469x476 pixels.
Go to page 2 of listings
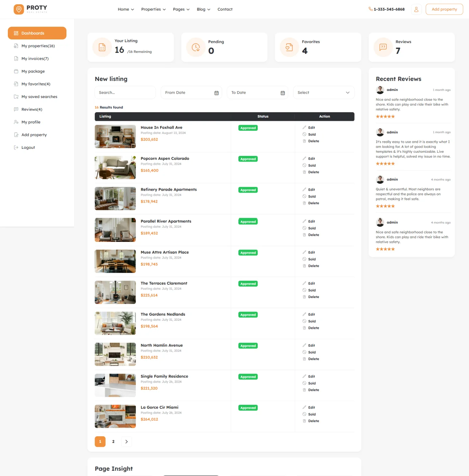pyautogui.click(x=113, y=442)
